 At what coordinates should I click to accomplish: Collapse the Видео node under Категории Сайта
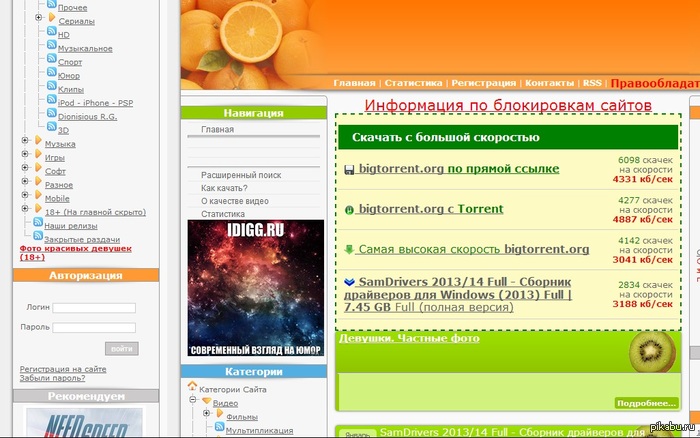click(194, 401)
